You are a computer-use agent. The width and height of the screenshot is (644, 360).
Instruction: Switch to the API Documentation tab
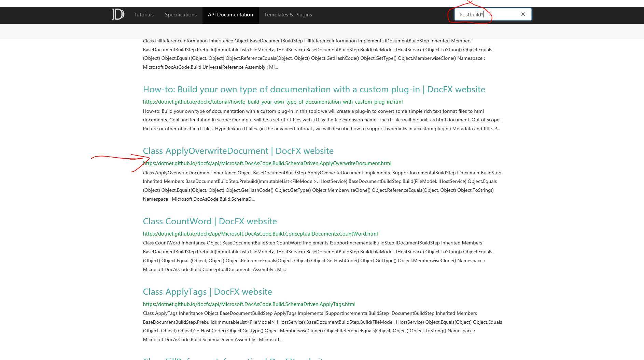pos(230,15)
